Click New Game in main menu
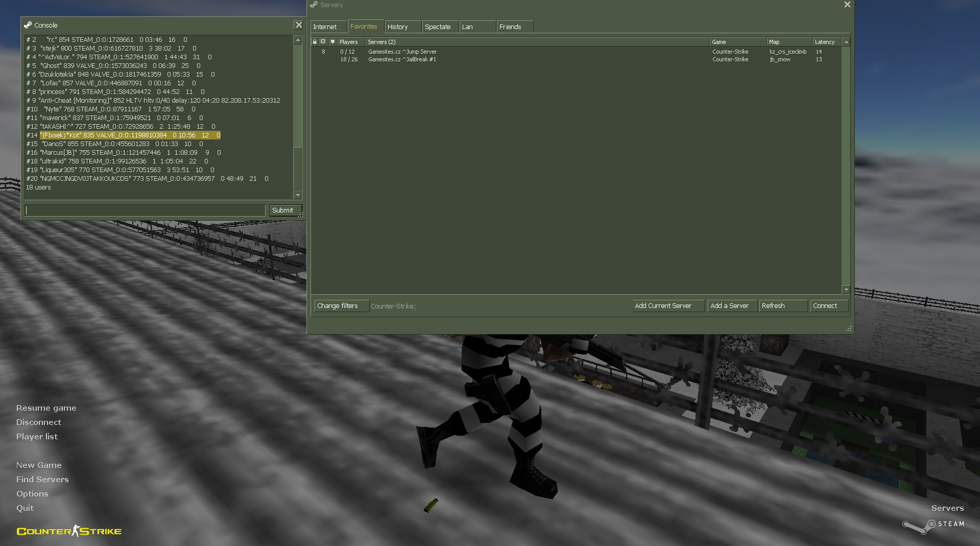This screenshot has width=980, height=546. (39, 465)
